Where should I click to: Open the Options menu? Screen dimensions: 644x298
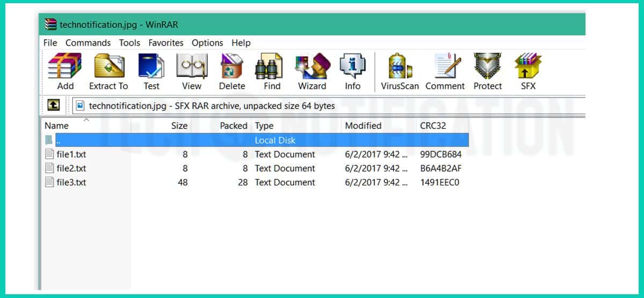tap(207, 43)
